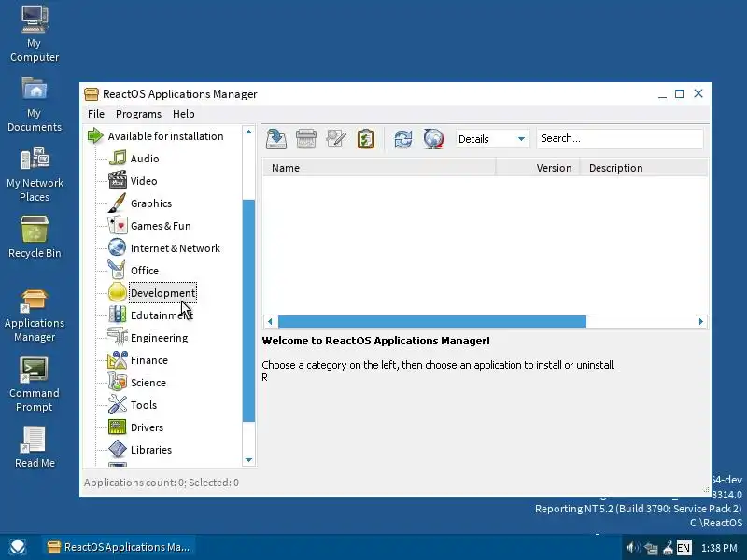Viewport: 747px width, 560px height.
Task: Click the Read Me desktop shortcut
Action: pos(35,447)
